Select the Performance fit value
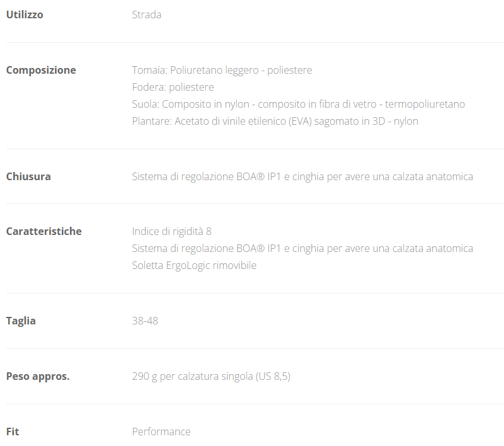This screenshot has height=446, width=504. (x=161, y=432)
